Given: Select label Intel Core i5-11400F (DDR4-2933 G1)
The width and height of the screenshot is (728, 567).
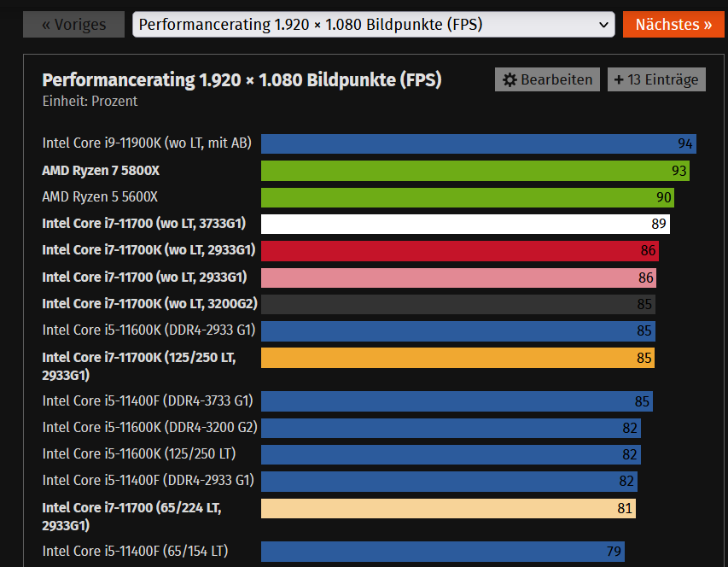Looking at the screenshot, I should tap(149, 481).
